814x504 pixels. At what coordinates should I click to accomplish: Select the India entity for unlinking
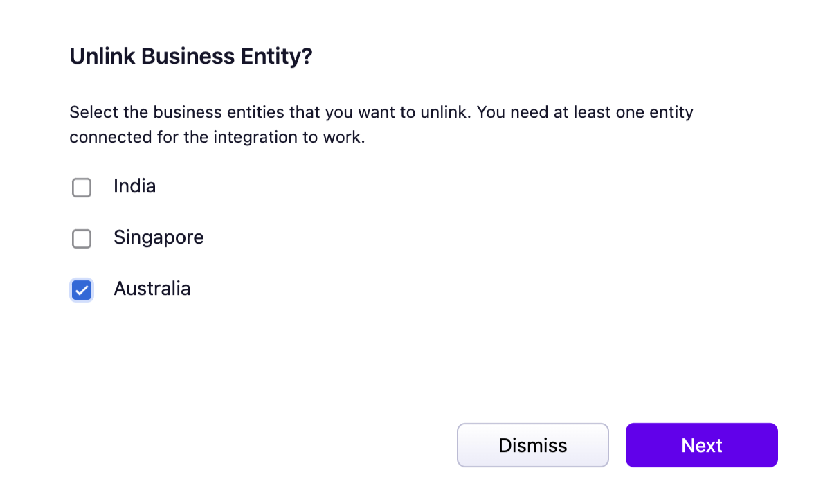tap(82, 188)
